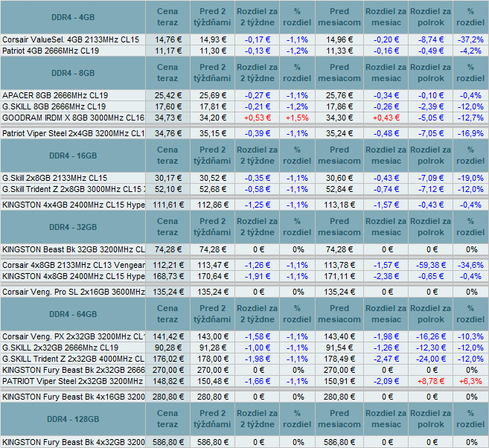Click the 'DDR4 - 8GB' section header

[x=73, y=73]
